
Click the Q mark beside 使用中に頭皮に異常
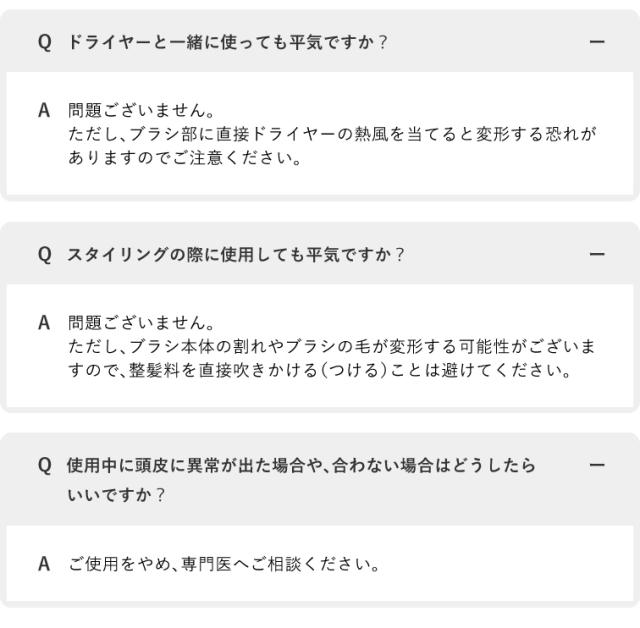click(44, 466)
